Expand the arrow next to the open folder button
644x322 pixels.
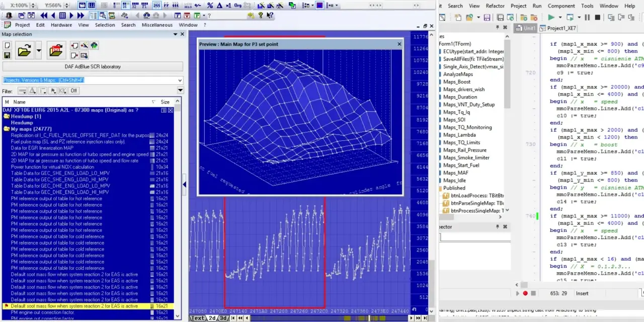tap(39, 50)
